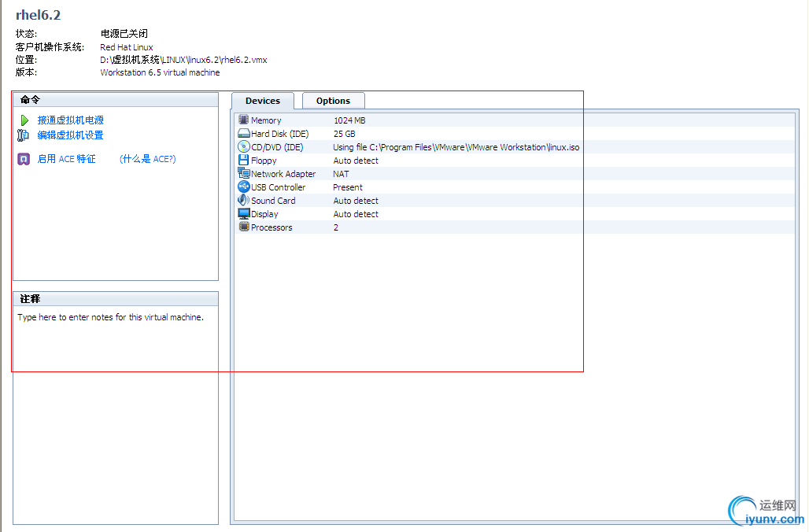Select the Display device label
Viewport: 809px width, 532px height.
pos(264,214)
